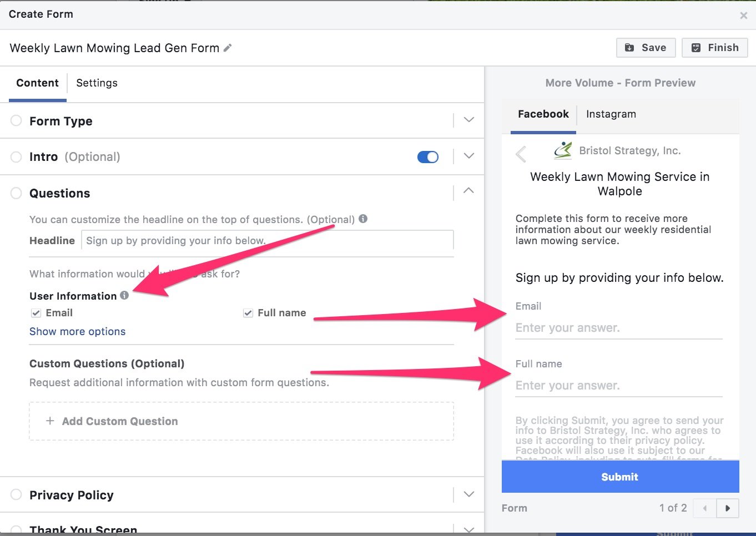Toggle the Intro section switch
This screenshot has width=756, height=536.
point(428,157)
